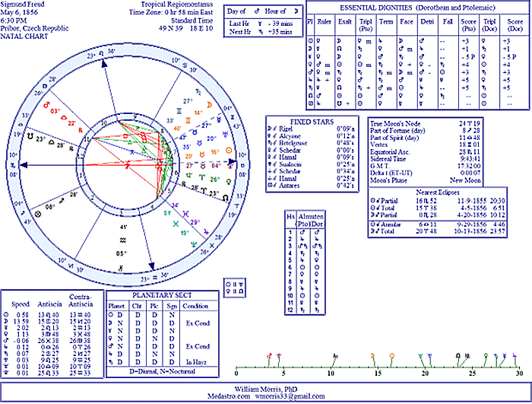Click the New Moon phase value
The height and width of the screenshot is (404, 532).
(465, 180)
